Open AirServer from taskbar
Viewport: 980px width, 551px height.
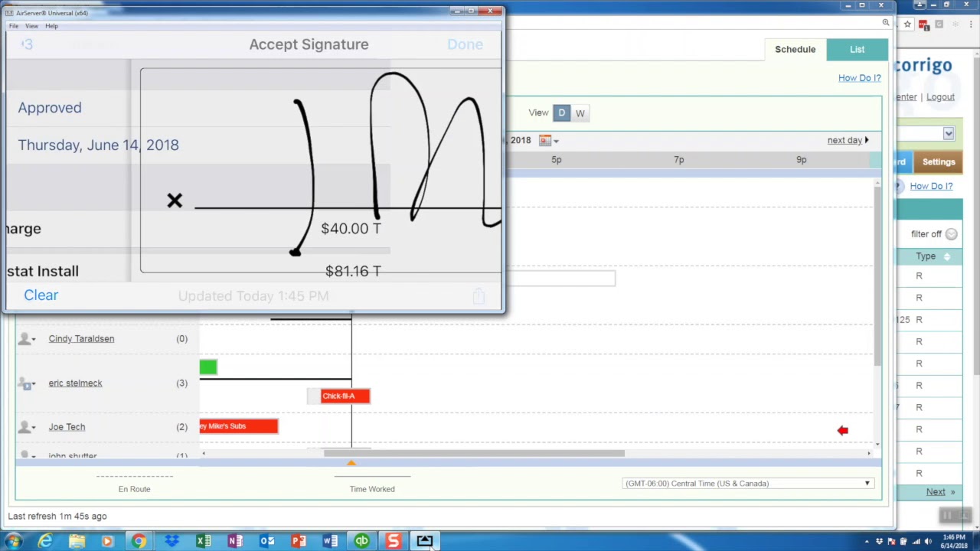tap(425, 541)
